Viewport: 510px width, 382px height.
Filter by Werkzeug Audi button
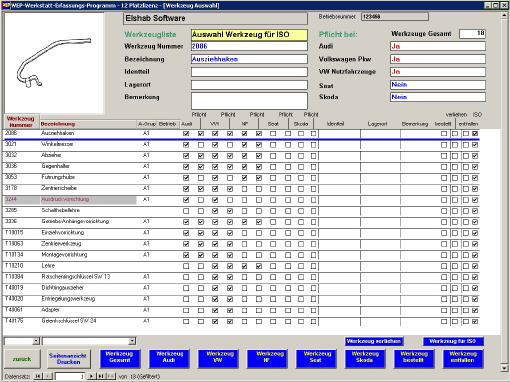click(x=169, y=359)
